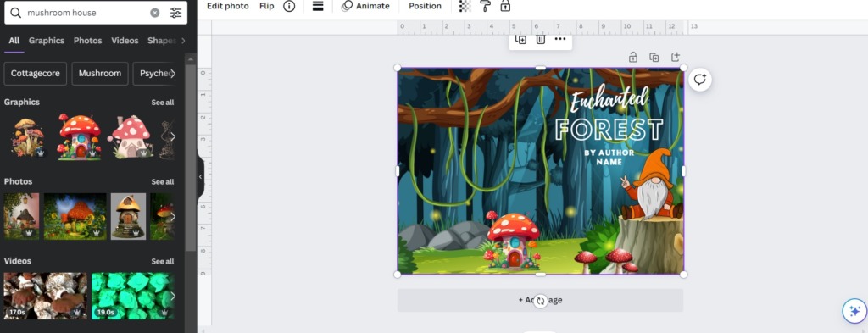The width and height of the screenshot is (868, 333).
Task: Switch to the Graphics tab
Action: pyautogui.click(x=47, y=41)
